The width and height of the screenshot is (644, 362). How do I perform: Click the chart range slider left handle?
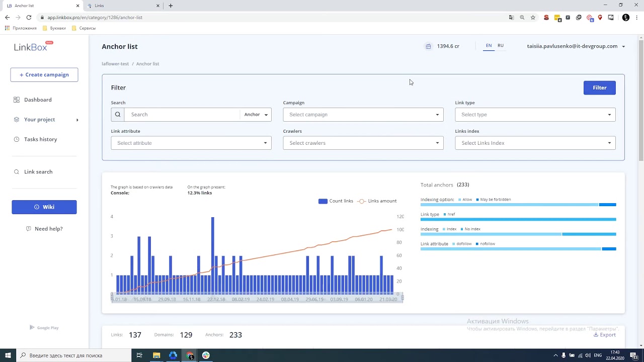[x=112, y=298]
